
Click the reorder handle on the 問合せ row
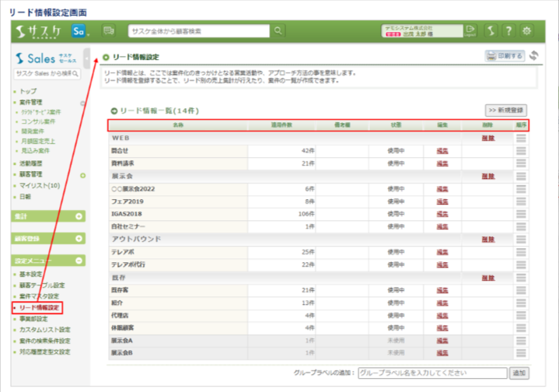tap(521, 150)
